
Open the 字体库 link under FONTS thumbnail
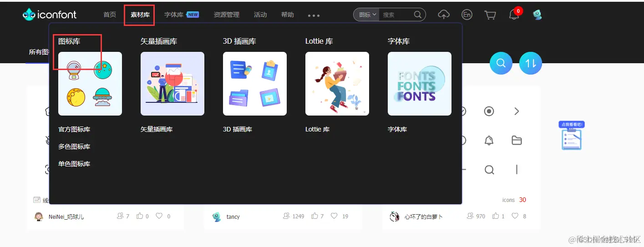pos(397,129)
